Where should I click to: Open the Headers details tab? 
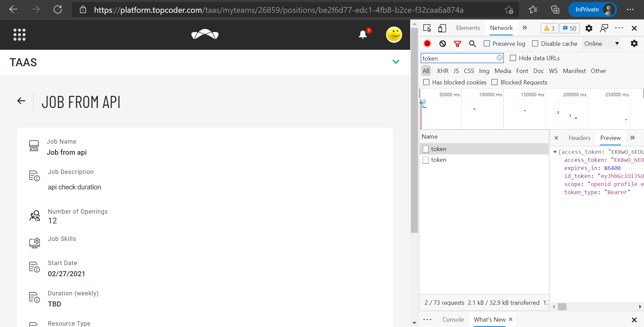(579, 138)
